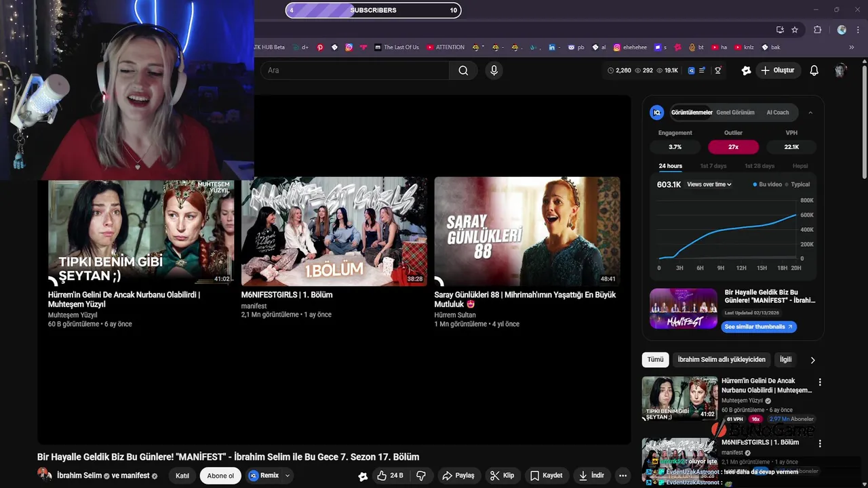Select the 1st 28 days range tab
Screen dimensions: 868x488
point(759,166)
